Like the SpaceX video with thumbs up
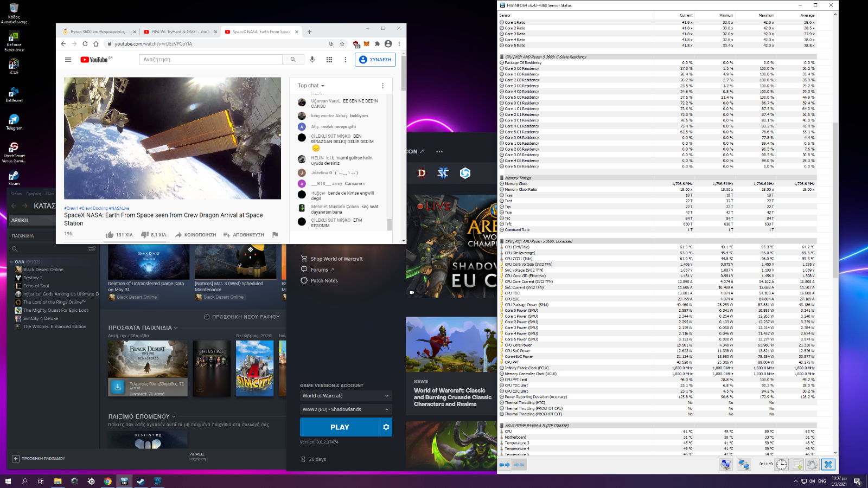Image resolution: width=868 pixels, height=488 pixels. click(x=110, y=235)
